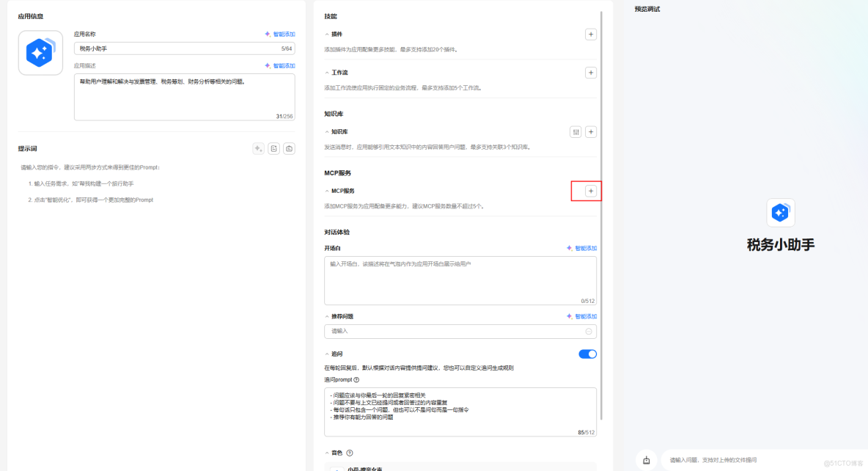Disable the 追问 follow-up switch

587,353
